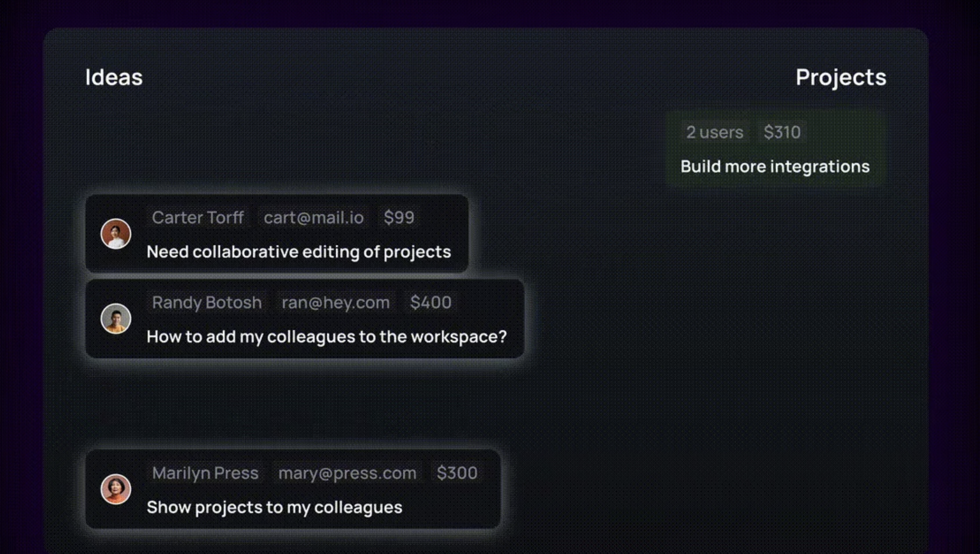Open 'Build more integrations' project card
The image size is (980, 554).
pos(775,167)
